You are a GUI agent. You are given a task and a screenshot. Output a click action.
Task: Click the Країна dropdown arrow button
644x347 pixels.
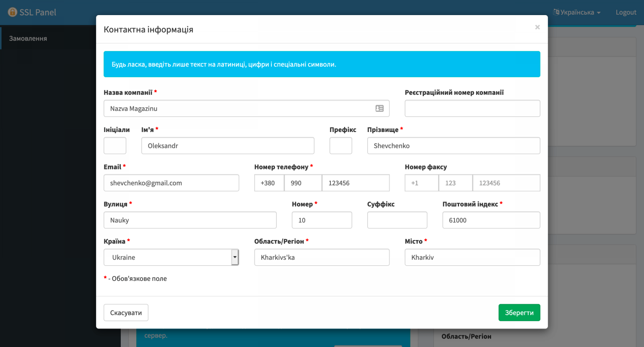[x=235, y=257]
